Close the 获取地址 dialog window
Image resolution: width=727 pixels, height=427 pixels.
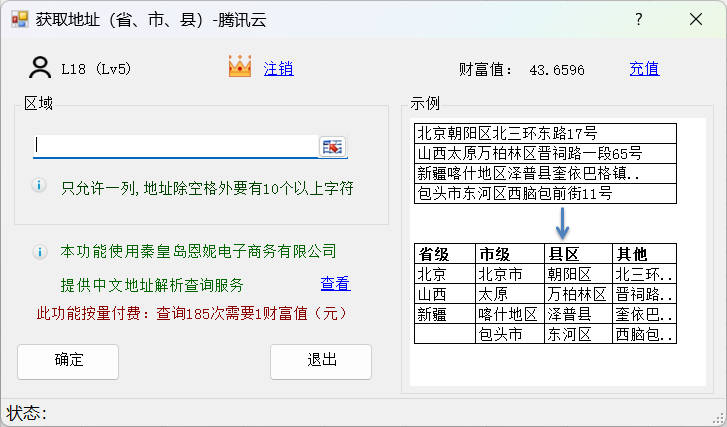[695, 20]
